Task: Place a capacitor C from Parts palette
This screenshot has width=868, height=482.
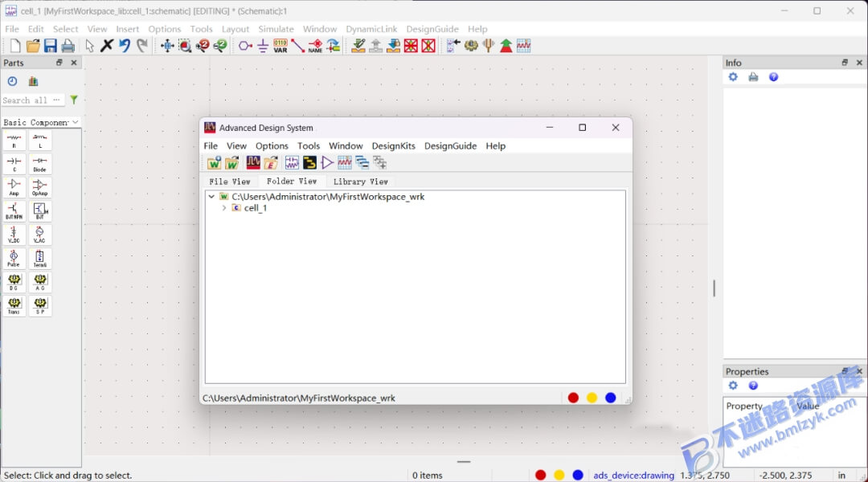Action: pyautogui.click(x=14, y=165)
